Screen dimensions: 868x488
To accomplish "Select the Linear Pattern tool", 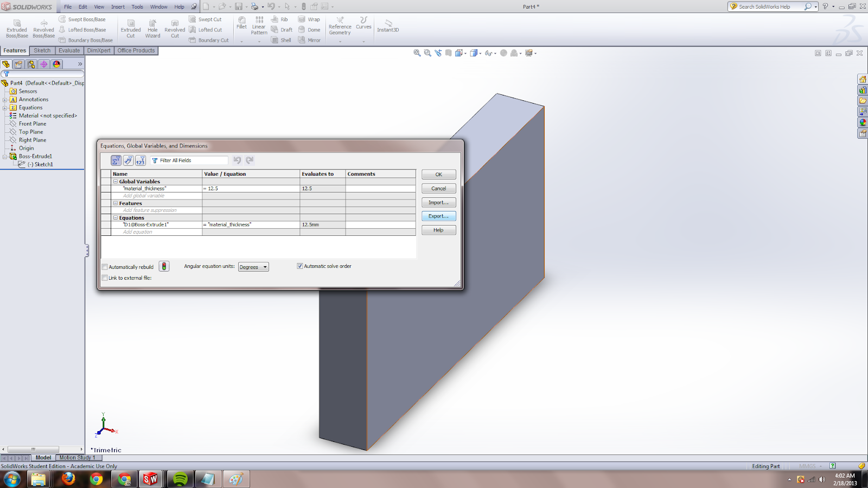I will click(259, 25).
